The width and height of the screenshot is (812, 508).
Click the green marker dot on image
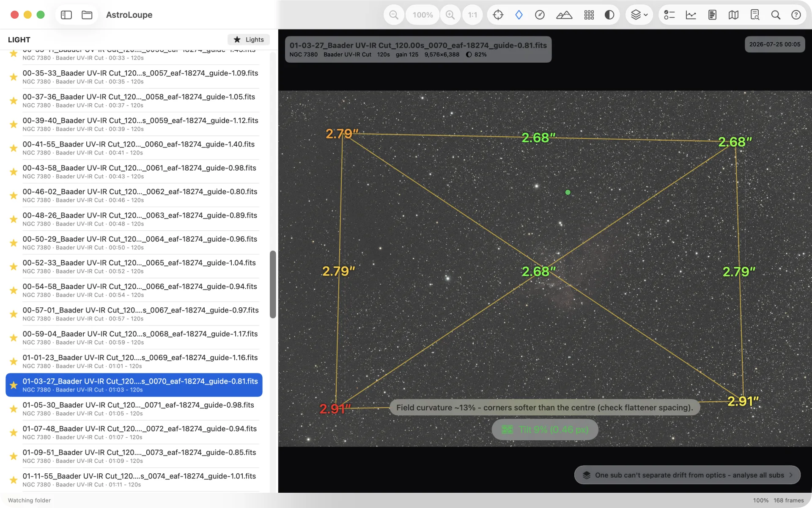(x=568, y=192)
